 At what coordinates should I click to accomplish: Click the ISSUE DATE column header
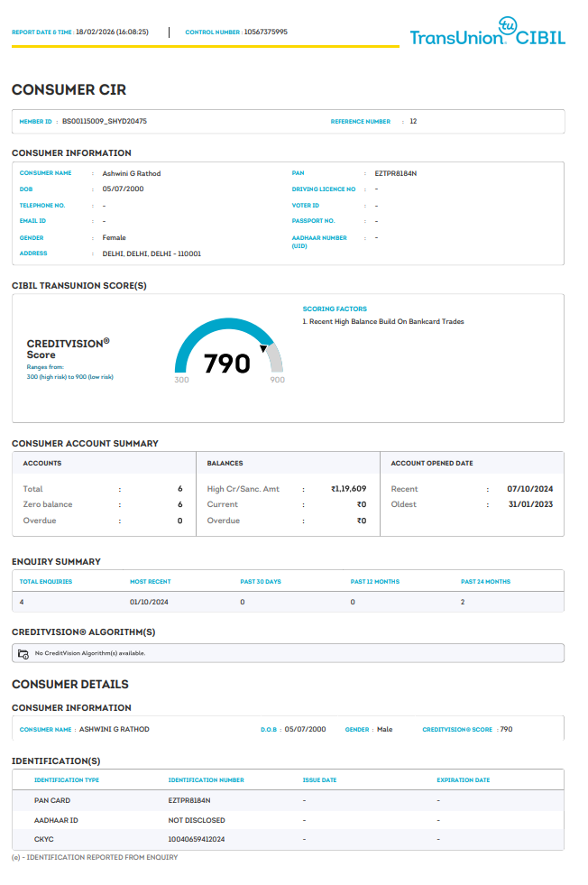click(319, 780)
